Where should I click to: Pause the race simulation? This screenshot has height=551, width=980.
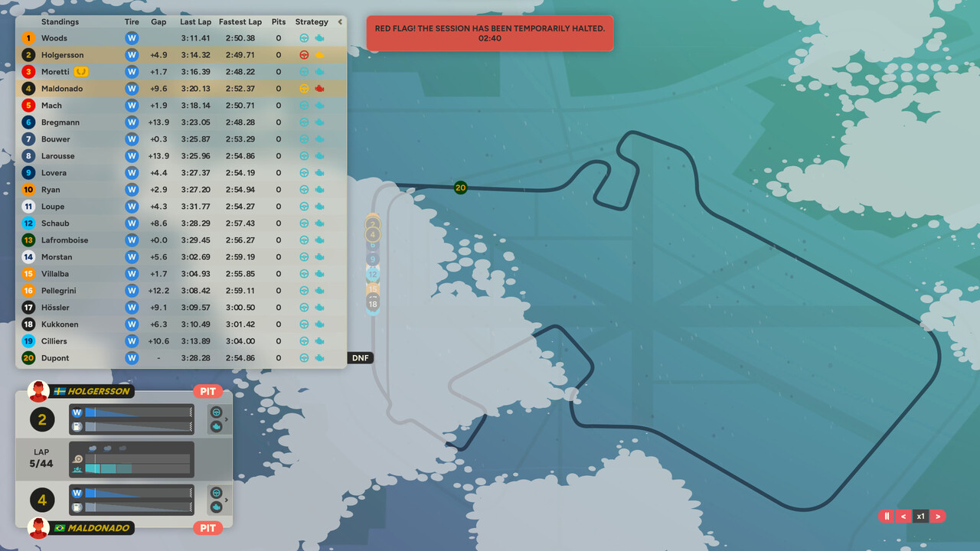(887, 517)
